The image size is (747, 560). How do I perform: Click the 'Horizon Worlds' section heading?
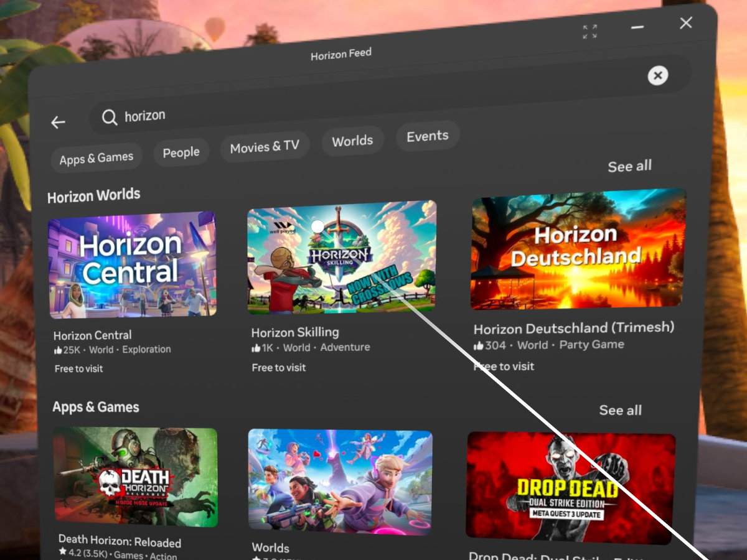point(94,196)
